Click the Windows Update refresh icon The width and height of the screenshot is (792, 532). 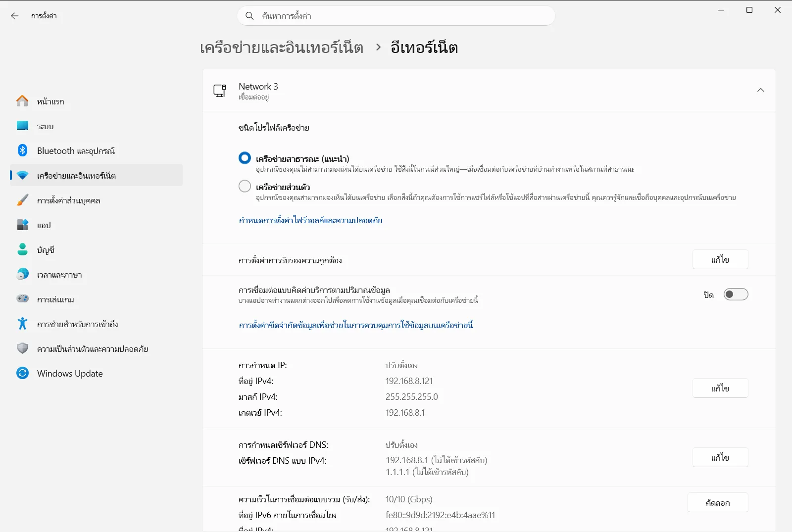click(x=22, y=373)
